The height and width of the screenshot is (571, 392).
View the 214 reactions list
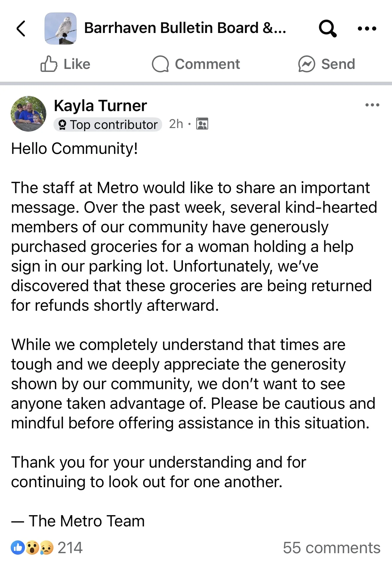[x=70, y=548]
